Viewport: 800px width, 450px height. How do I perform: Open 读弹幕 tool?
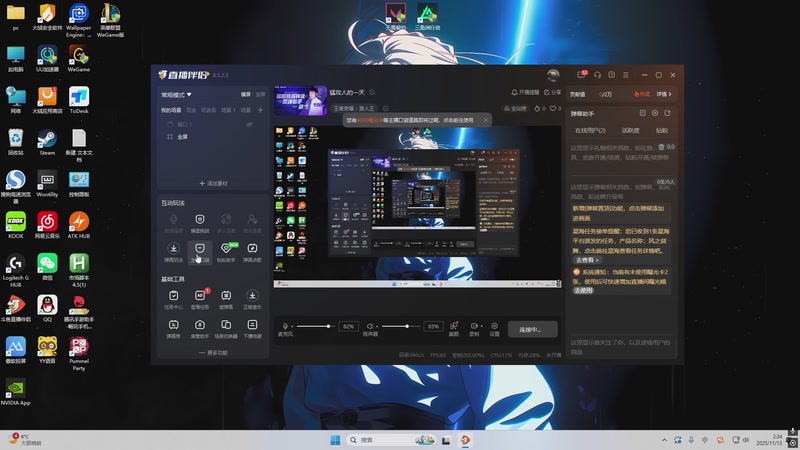click(x=226, y=299)
